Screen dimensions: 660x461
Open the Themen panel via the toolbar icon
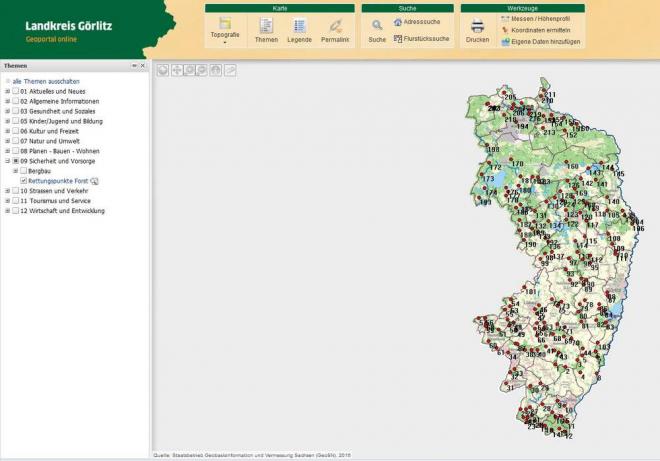point(266,26)
